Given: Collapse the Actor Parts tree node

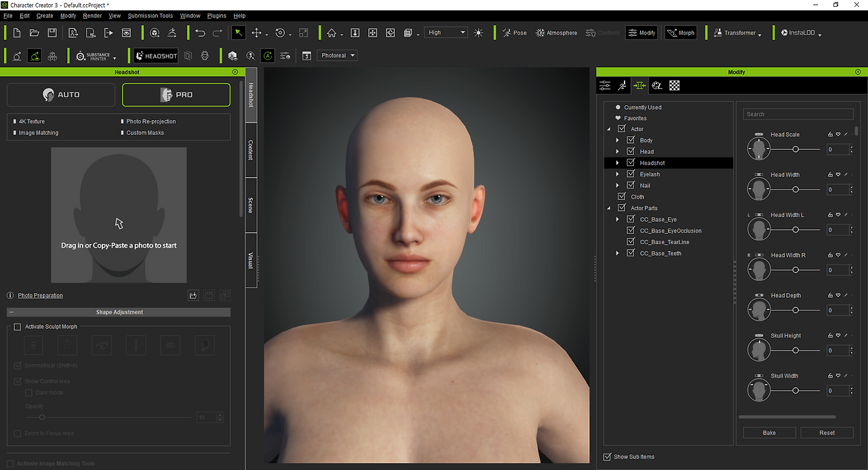Looking at the screenshot, I should click(x=609, y=208).
